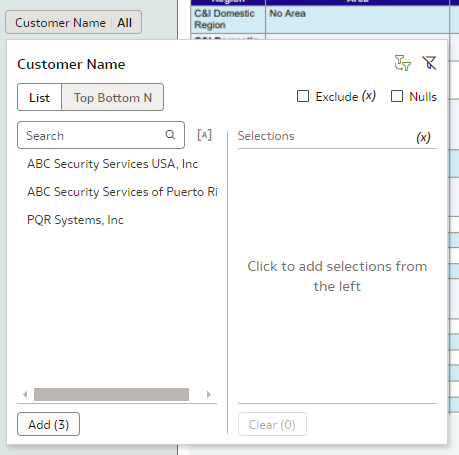Screen dimensions: 459x455
Task: Click the scrollbar left arrow
Action: pos(25,394)
